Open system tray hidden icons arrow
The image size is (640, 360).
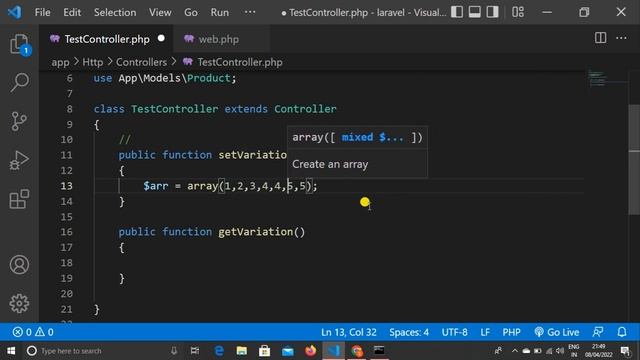[515, 351]
